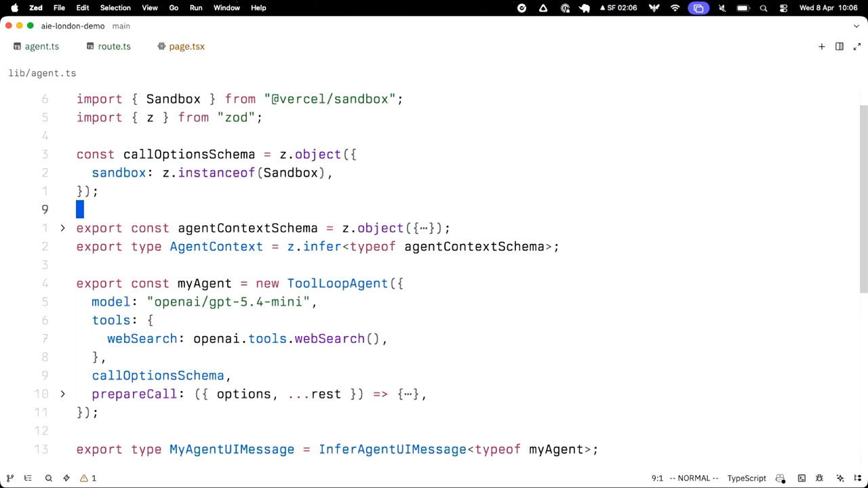
Task: Click the lightning bolt icon in status bar
Action: pyautogui.click(x=66, y=478)
